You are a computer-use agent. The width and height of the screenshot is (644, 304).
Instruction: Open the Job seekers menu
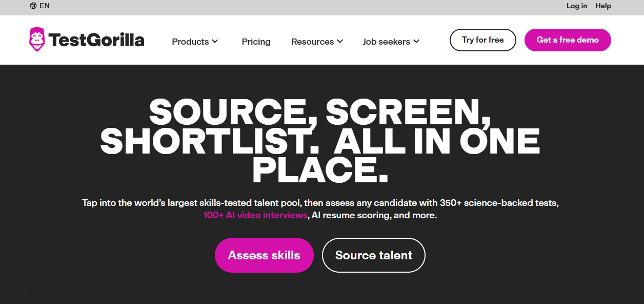tap(386, 42)
